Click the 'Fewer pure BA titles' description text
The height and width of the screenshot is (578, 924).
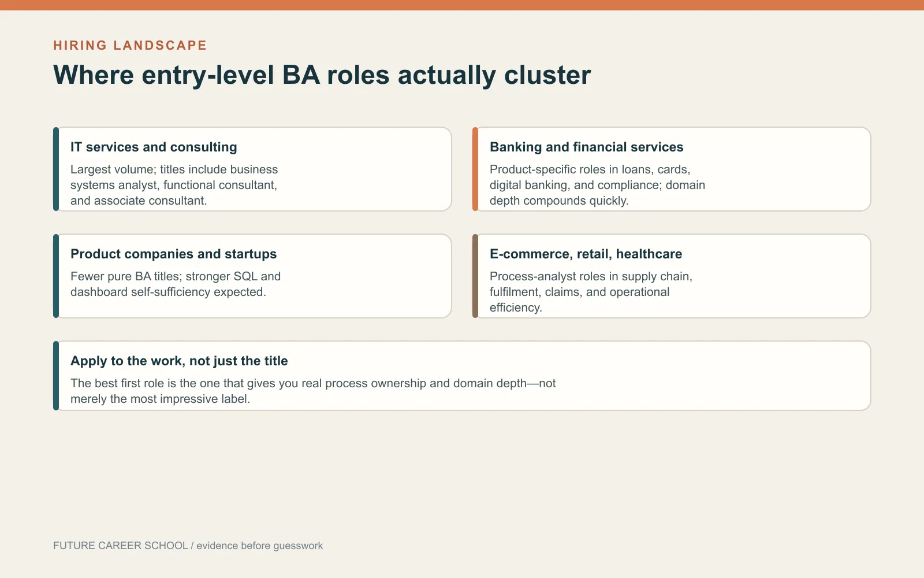[x=176, y=284]
